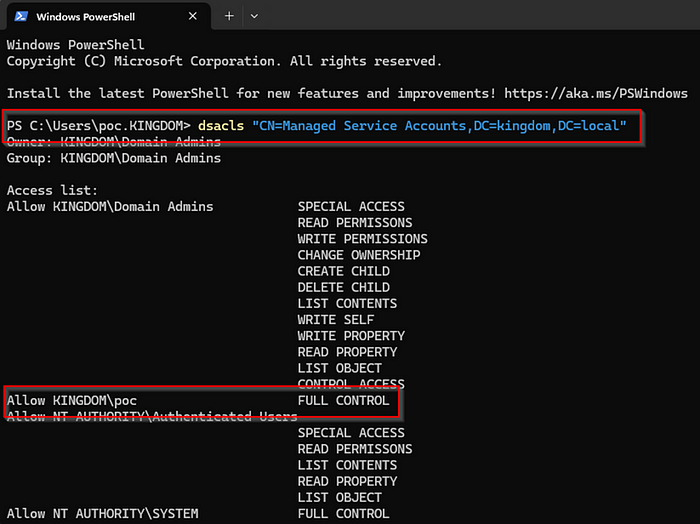This screenshot has width=700, height=524.
Task: Click the Allow KINGDOM\Domain Admins entry
Action: (x=110, y=207)
